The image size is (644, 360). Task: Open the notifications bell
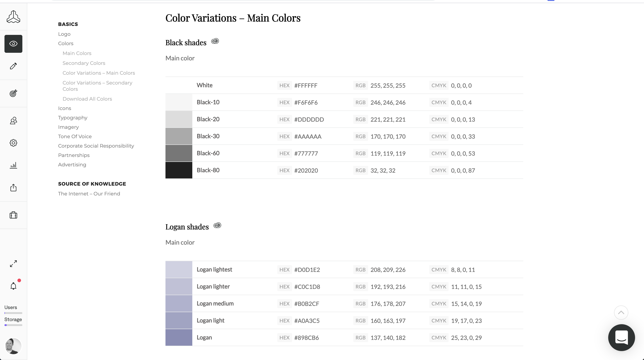click(x=13, y=286)
